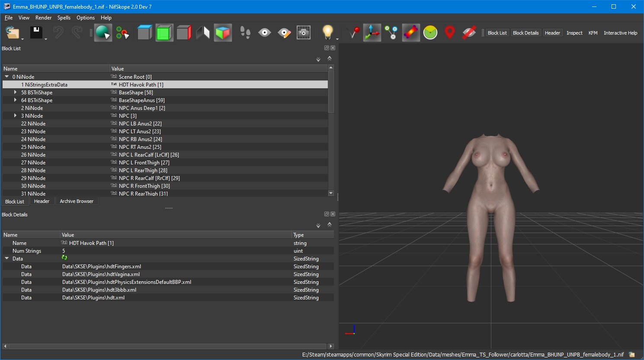Image resolution: width=644 pixels, height=360 pixels.
Task: Click the KFM toolbar button
Action: click(x=593, y=33)
